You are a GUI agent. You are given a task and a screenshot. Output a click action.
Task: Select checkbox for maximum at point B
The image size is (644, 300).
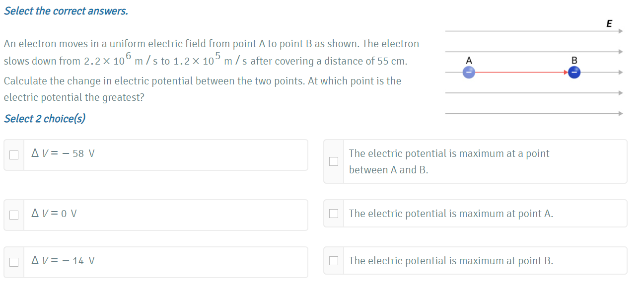click(334, 261)
